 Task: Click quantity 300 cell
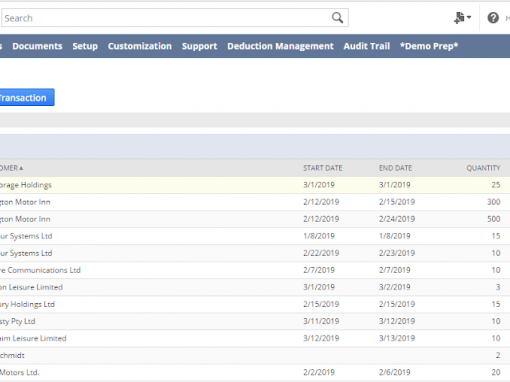[x=494, y=202]
